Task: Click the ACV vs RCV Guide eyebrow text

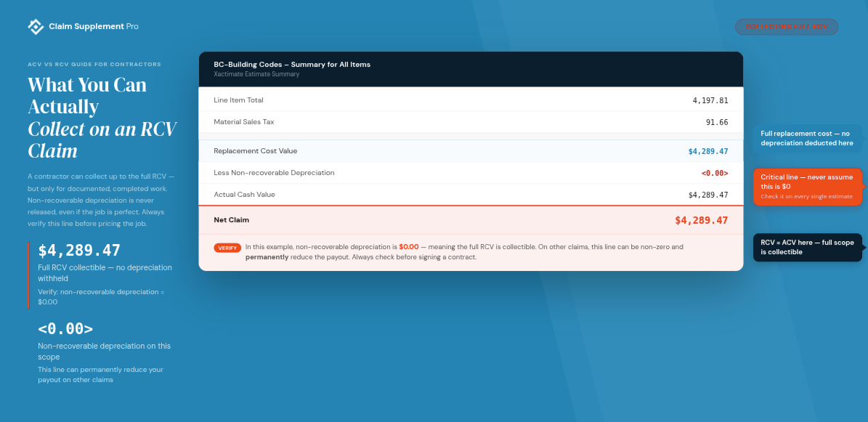Action: [x=94, y=64]
